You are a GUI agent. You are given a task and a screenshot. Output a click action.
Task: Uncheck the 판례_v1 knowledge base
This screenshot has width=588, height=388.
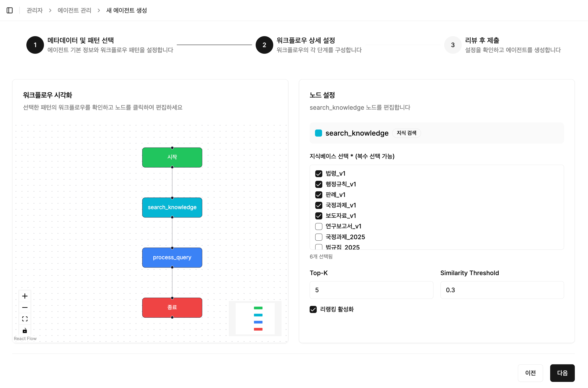point(318,195)
